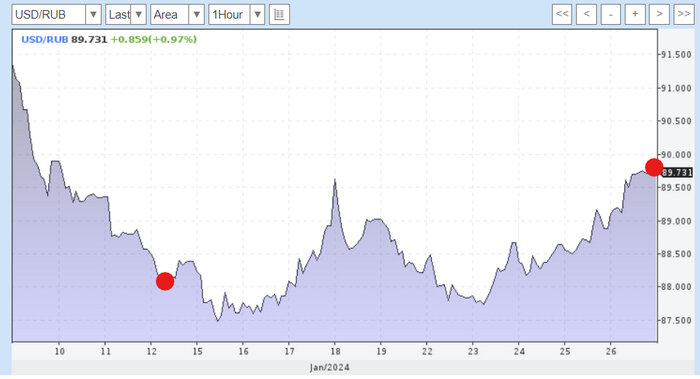Click the Jan/2024 month label
This screenshot has width=700, height=379.
329,368
